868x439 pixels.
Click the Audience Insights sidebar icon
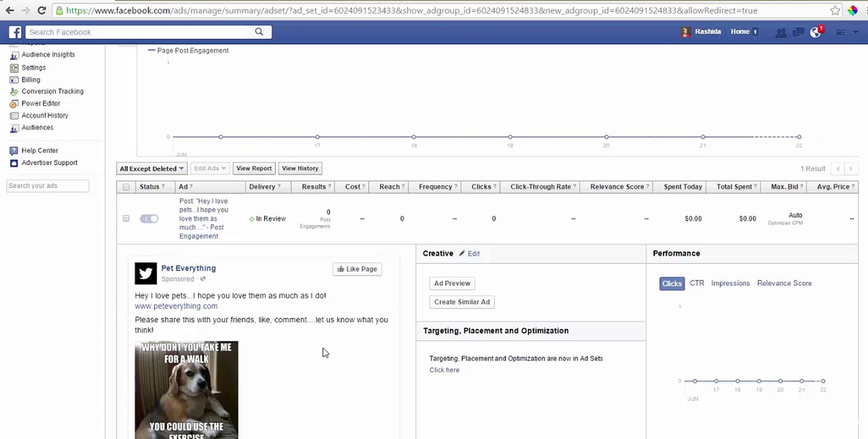[x=14, y=55]
